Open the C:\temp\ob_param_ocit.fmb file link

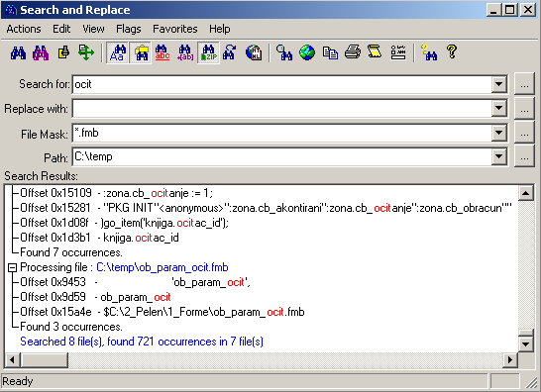[x=162, y=267]
